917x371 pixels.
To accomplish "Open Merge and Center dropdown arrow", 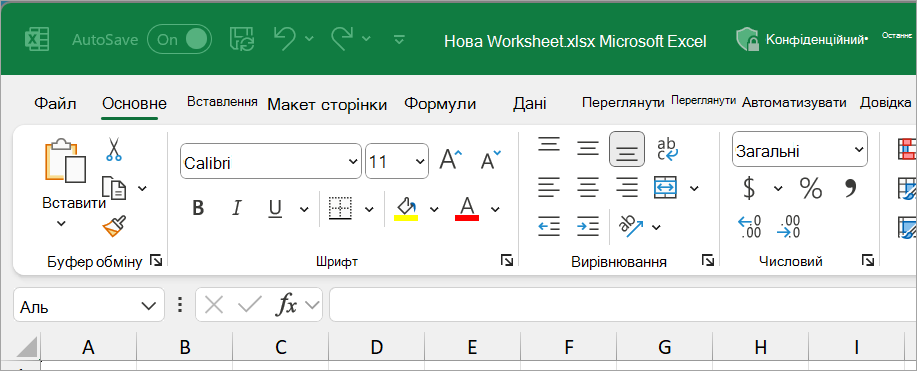I will point(694,188).
